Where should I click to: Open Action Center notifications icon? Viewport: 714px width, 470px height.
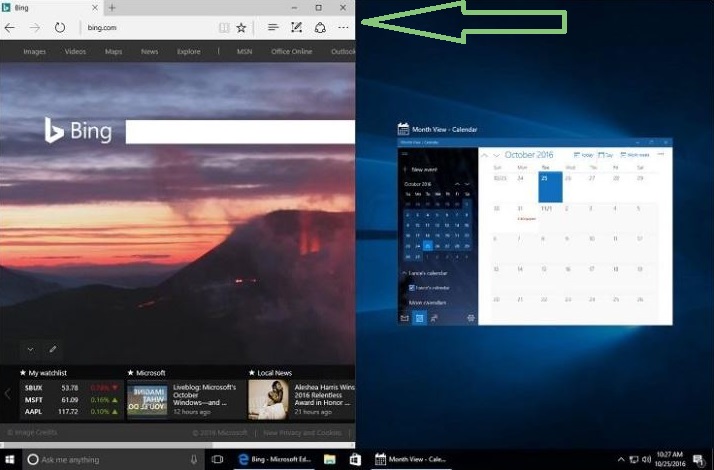(x=699, y=460)
